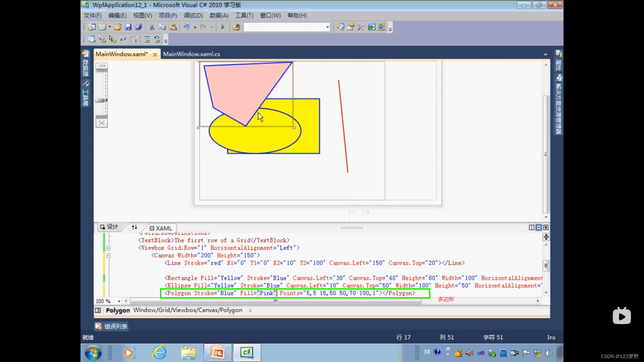This screenshot has width=644, height=362.
Task: Click the Uncomment Selected Lines icon
Action: click(x=157, y=40)
